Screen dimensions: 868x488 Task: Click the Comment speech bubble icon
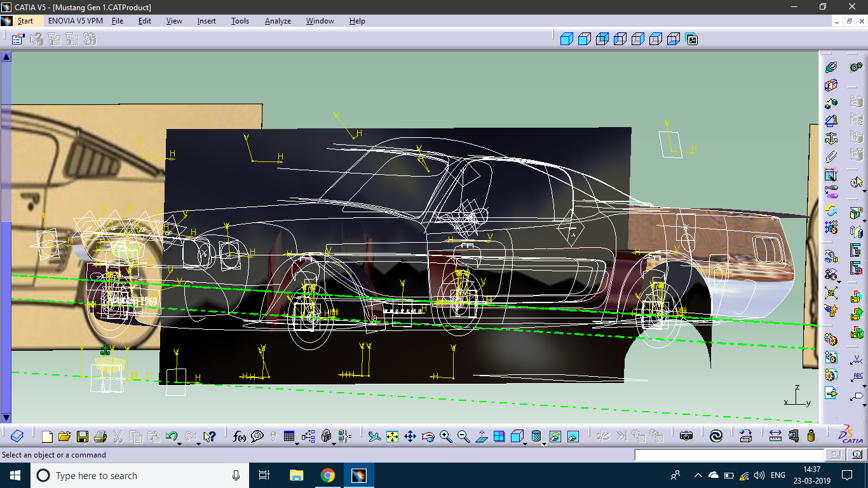coord(257,437)
